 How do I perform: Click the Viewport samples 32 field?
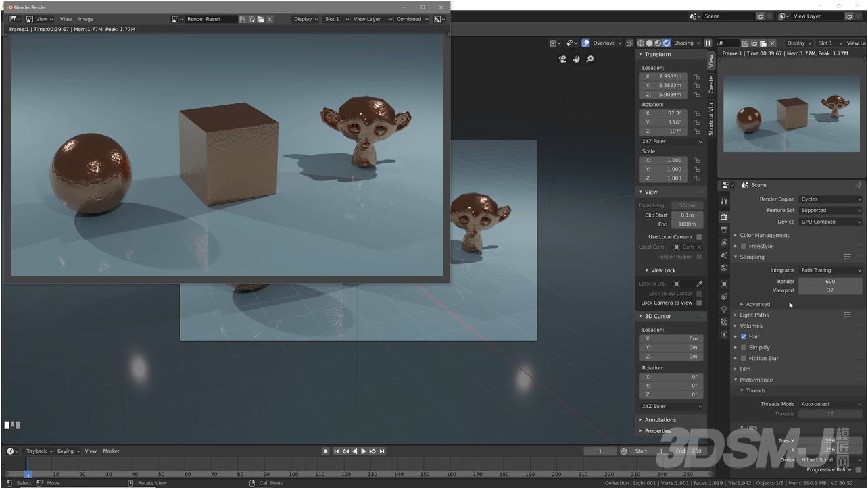coord(830,290)
